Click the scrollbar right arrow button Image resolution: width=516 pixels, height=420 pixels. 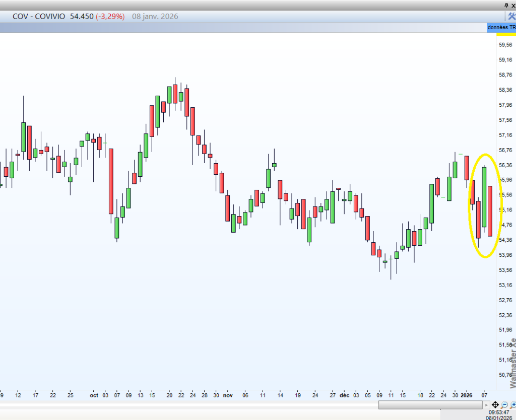486,405
